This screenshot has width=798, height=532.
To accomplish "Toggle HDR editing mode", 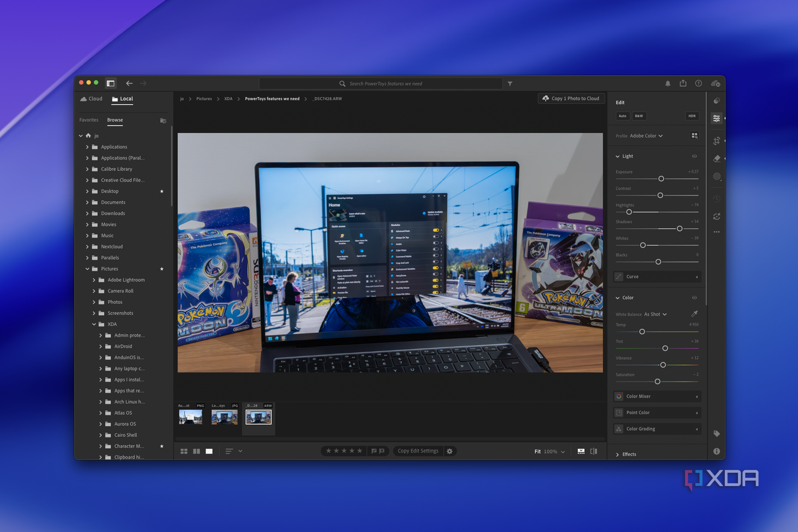I will pos(692,116).
